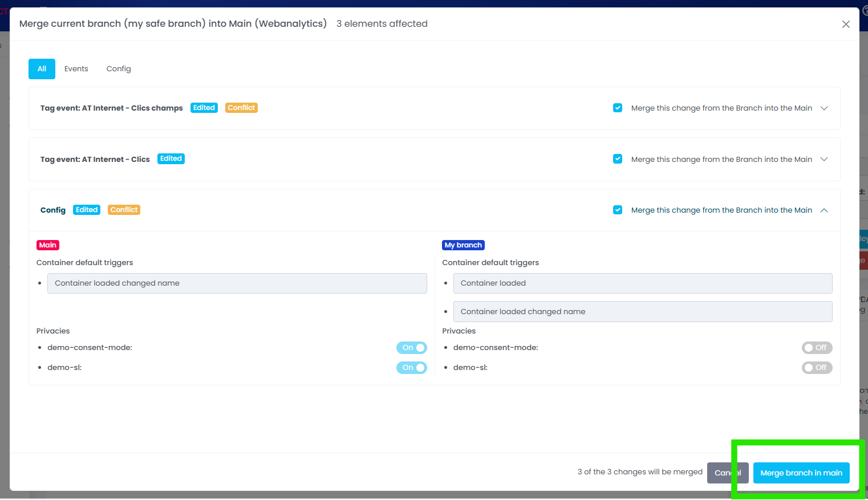
Task: Expand the AT Internet - Clics champs row
Action: coord(824,108)
